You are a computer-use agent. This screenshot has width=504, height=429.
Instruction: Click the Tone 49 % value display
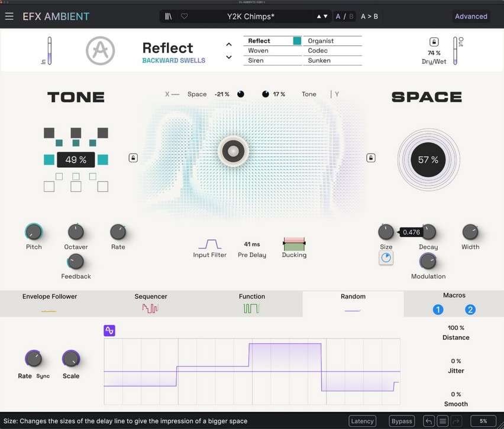coord(76,160)
